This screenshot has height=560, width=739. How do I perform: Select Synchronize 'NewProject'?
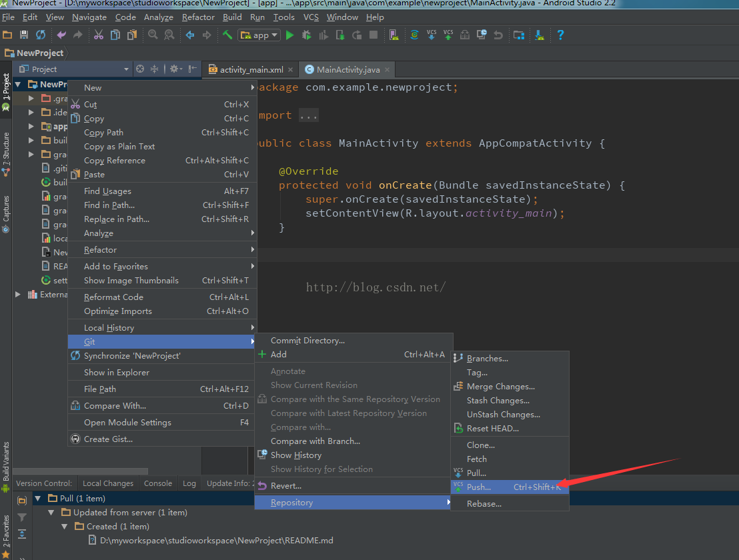[x=161, y=355]
